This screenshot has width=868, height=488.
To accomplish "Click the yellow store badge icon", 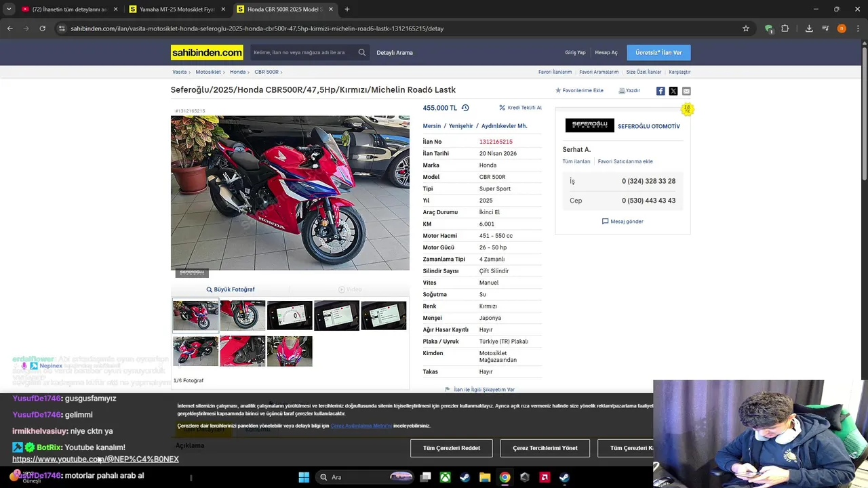I will (687, 109).
